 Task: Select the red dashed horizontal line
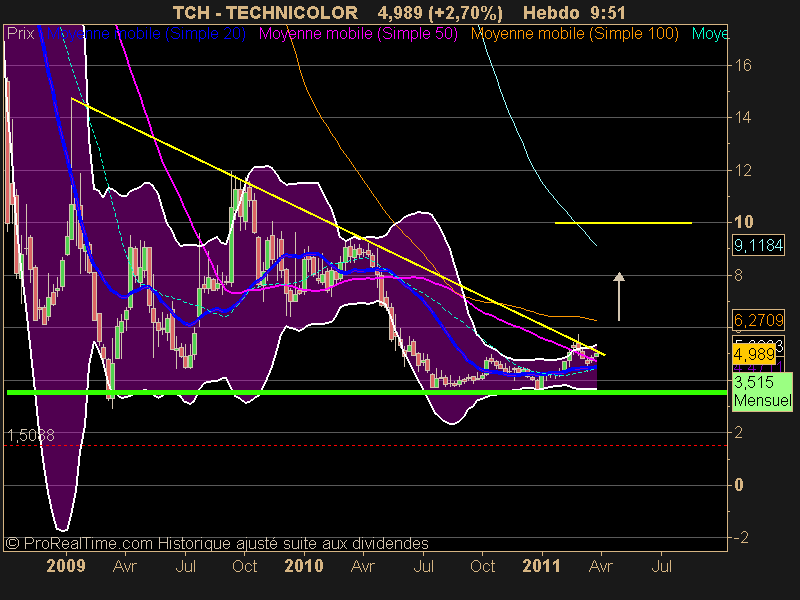pos(365,445)
